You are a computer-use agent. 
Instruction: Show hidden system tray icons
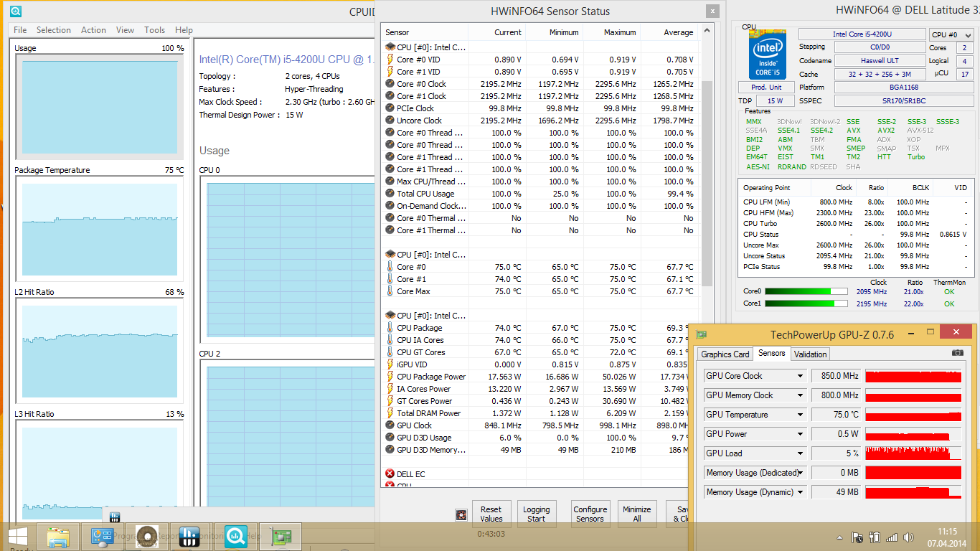[840, 537]
